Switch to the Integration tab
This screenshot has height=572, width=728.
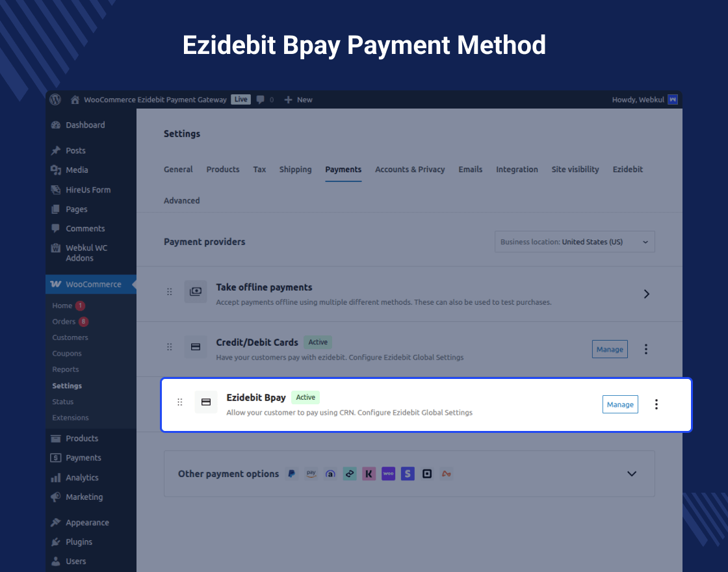coord(517,170)
